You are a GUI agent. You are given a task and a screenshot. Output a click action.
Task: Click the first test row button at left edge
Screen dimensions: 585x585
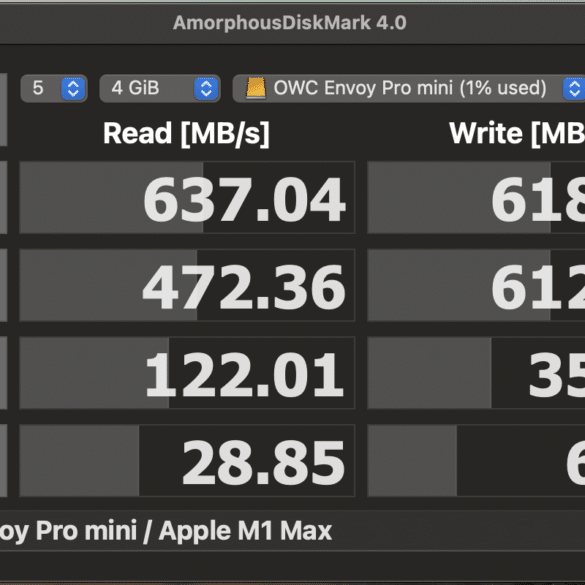(3, 197)
